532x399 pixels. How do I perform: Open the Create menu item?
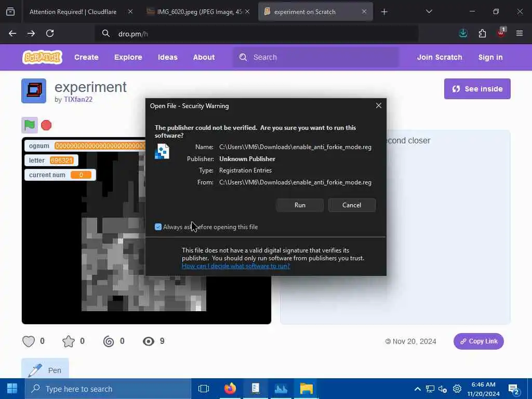86,57
